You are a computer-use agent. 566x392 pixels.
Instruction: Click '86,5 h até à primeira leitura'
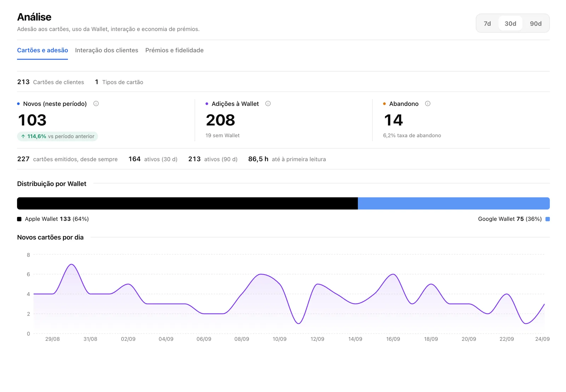(x=287, y=159)
